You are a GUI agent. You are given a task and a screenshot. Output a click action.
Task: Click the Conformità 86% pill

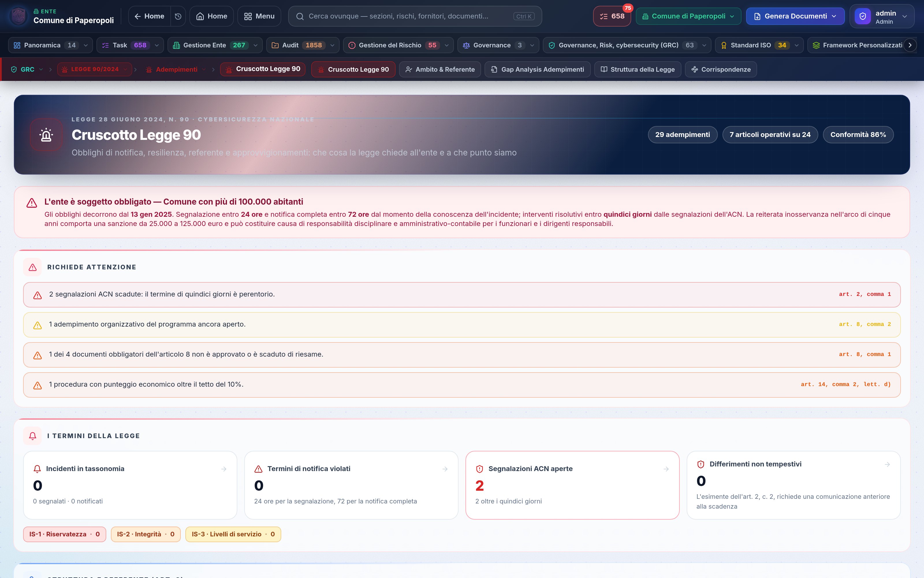point(858,135)
